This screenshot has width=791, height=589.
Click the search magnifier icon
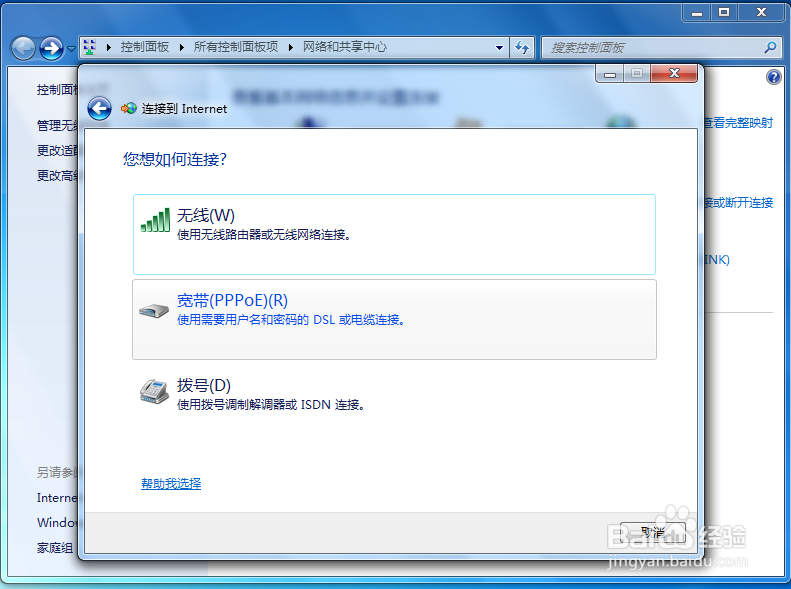[x=770, y=47]
